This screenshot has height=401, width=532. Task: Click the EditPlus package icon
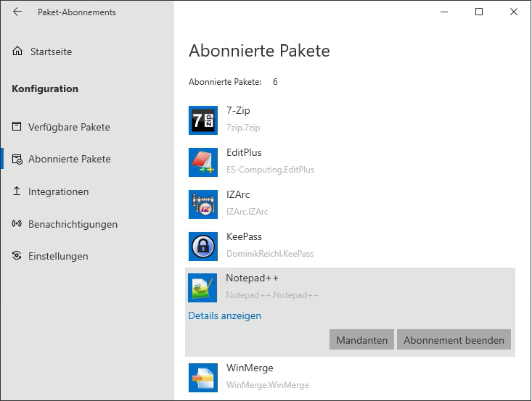(202, 162)
